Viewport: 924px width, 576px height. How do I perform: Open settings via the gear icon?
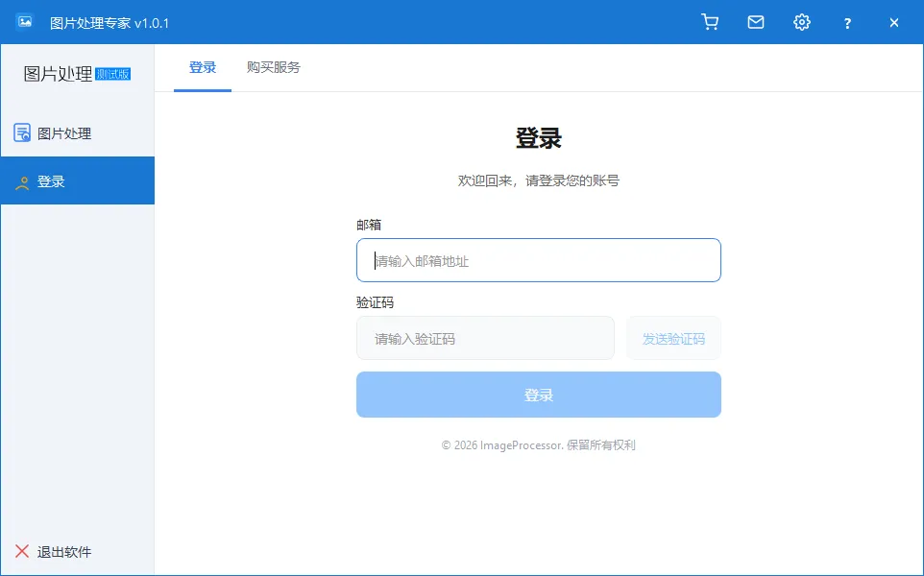point(802,21)
